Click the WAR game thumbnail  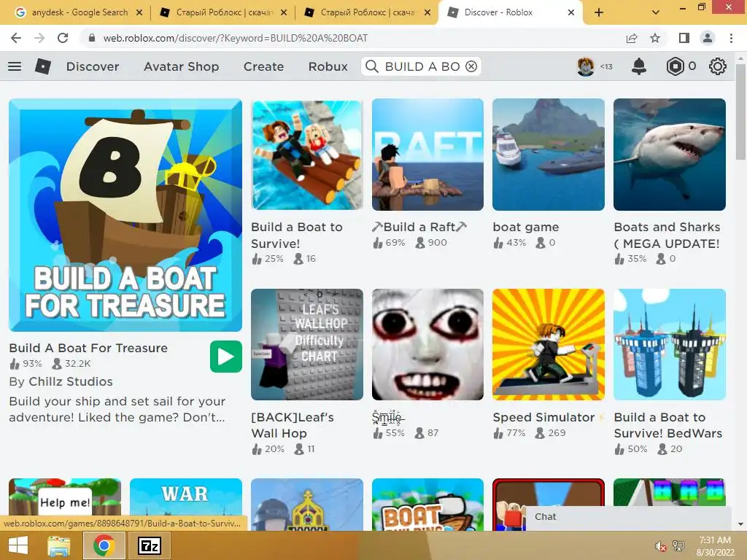coord(185,496)
